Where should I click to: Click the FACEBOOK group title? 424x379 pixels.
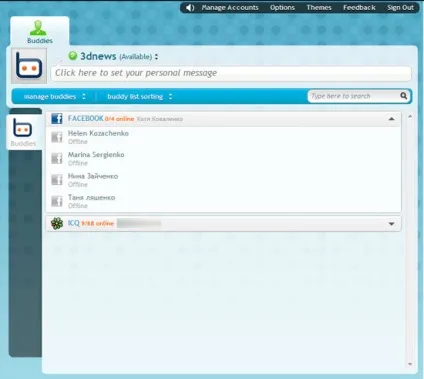pyautogui.click(x=86, y=118)
